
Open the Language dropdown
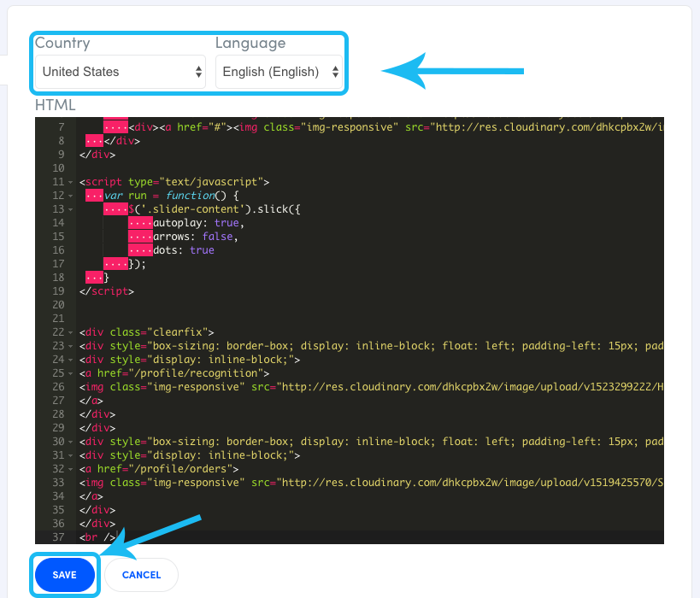[x=279, y=72]
